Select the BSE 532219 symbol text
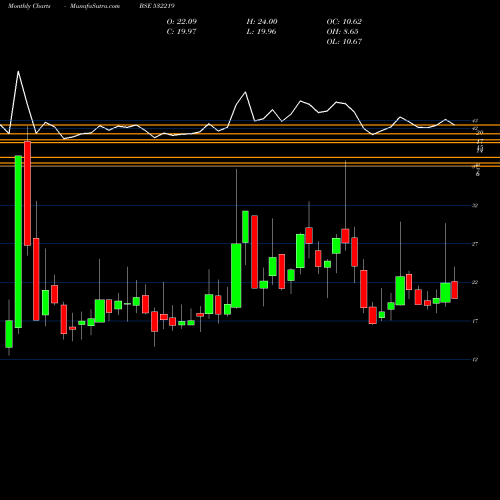Screen dimensions: 500x500 click(x=157, y=6)
